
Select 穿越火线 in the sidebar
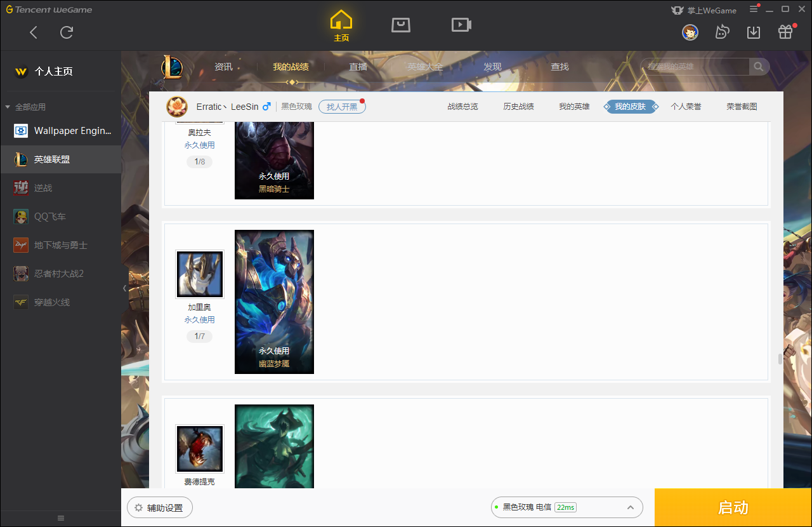(60, 302)
